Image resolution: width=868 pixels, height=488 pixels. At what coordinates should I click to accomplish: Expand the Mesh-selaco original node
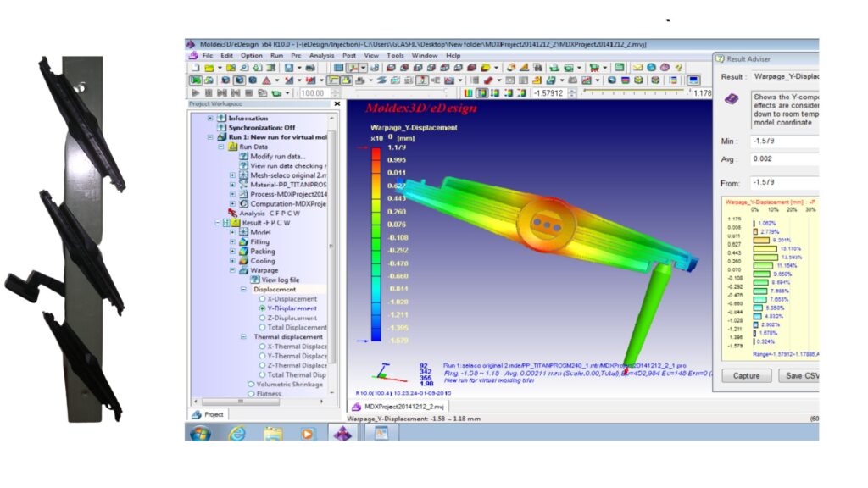coord(232,175)
